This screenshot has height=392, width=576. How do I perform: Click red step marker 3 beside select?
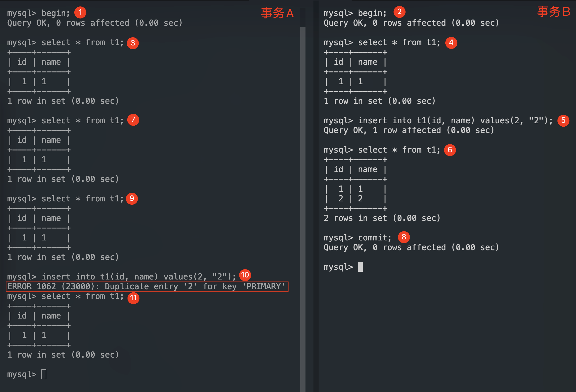pos(133,43)
